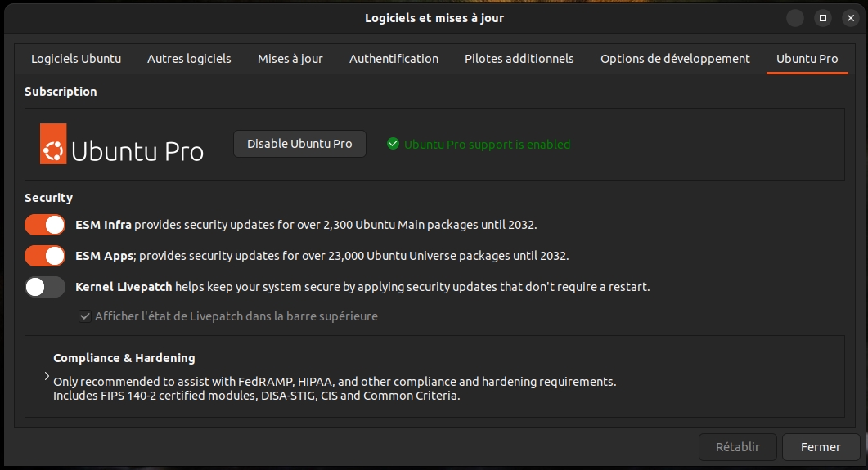This screenshot has height=470, width=868.
Task: Click the Security heading
Action: tap(49, 198)
